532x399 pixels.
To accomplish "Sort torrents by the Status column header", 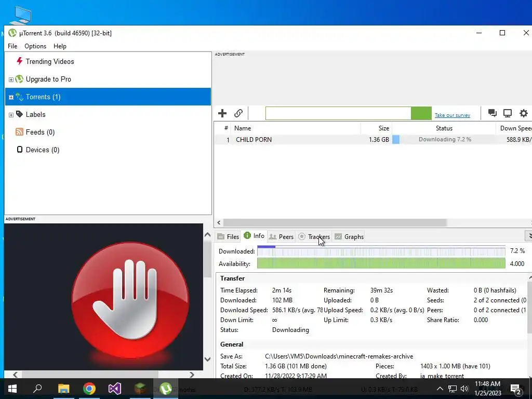I will (x=444, y=128).
